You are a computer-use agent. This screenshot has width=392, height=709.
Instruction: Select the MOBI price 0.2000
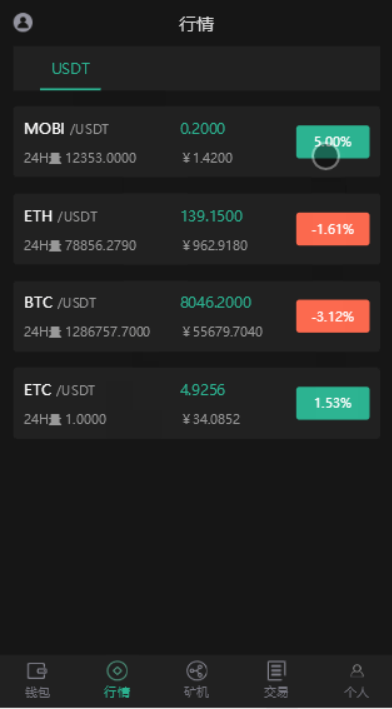coord(203,129)
